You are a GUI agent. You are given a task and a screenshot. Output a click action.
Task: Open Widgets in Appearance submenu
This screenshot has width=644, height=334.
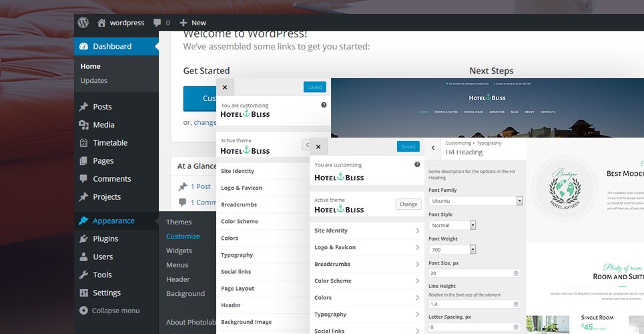coord(179,251)
